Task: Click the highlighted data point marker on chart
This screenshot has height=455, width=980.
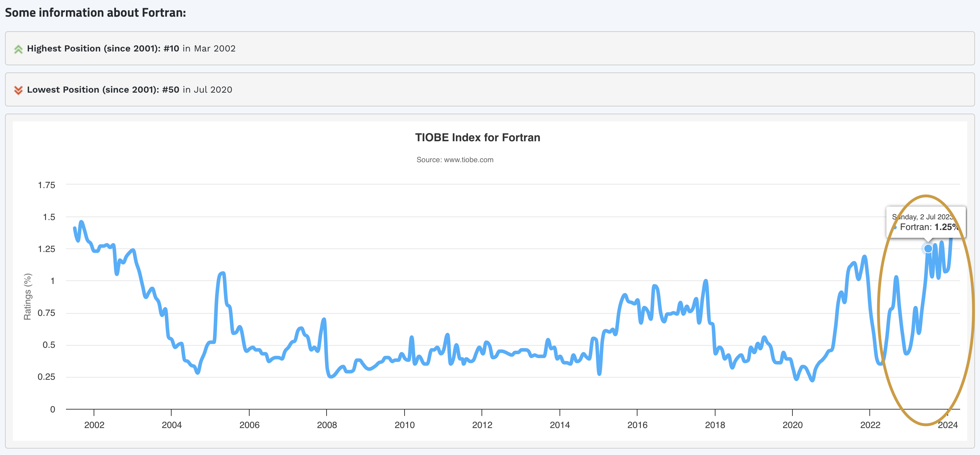Action: (928, 249)
